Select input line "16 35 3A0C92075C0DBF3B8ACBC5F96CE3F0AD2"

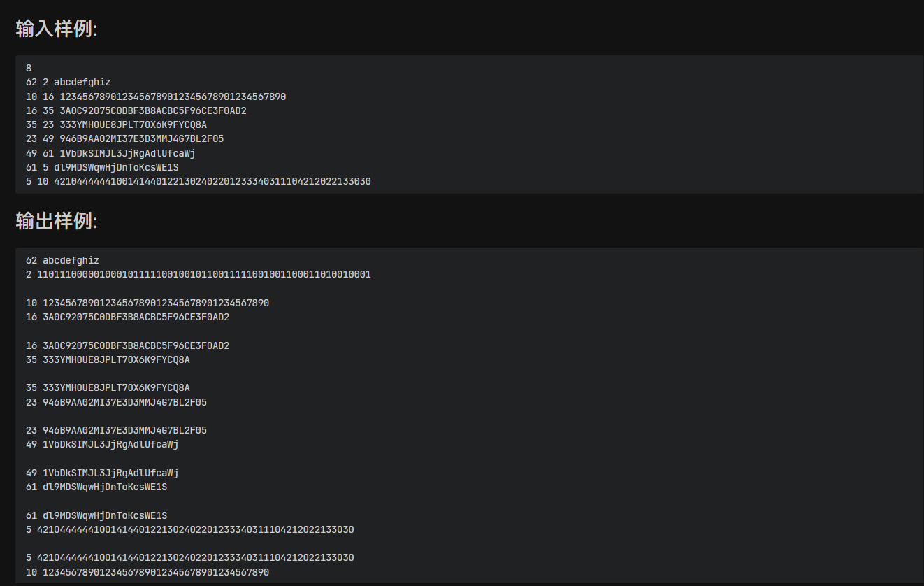[x=136, y=110]
